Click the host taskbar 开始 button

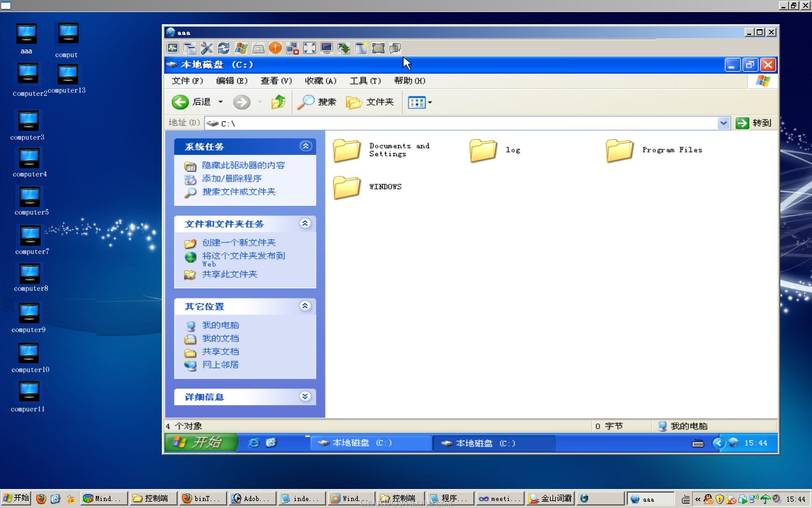click(16, 498)
